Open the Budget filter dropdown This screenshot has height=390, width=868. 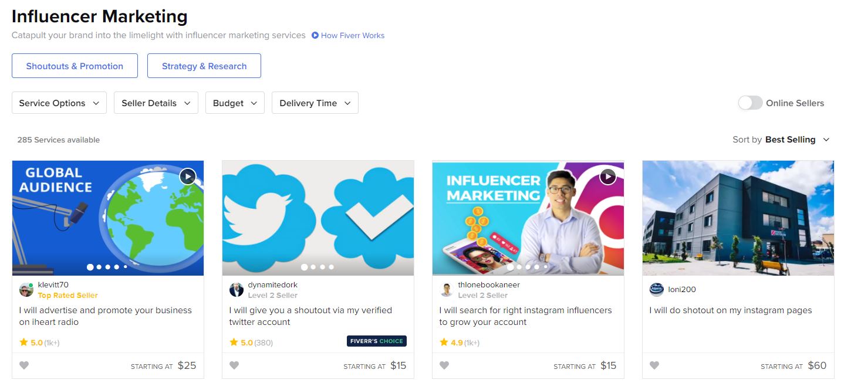point(235,103)
